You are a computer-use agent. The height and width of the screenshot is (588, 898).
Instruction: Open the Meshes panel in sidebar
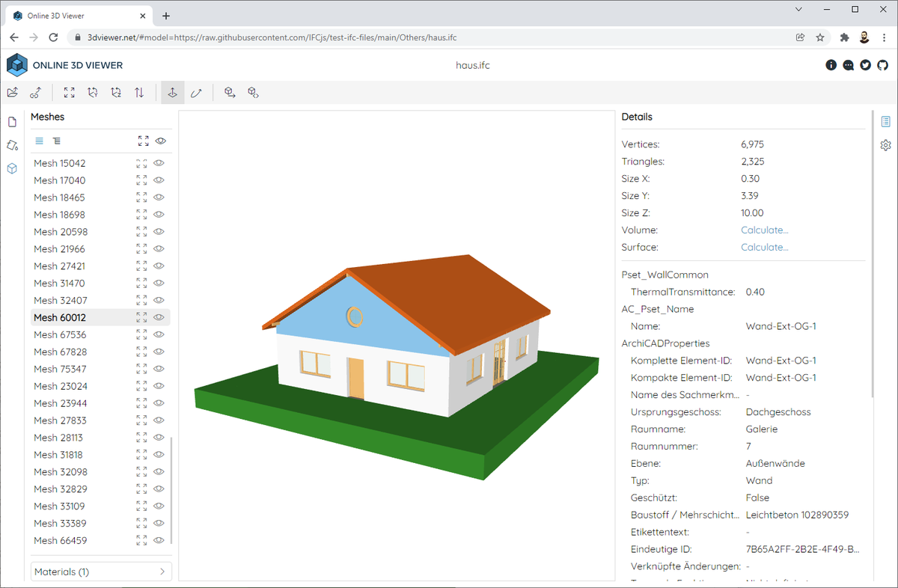tap(12, 168)
